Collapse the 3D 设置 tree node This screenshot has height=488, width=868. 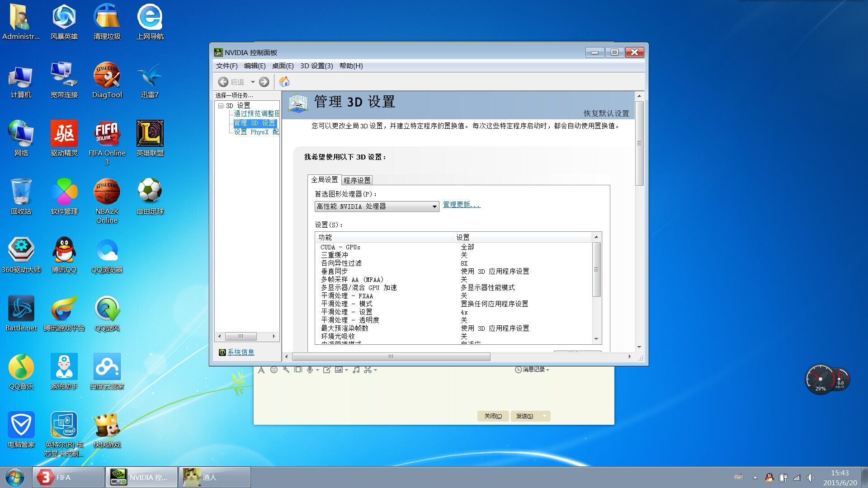coord(221,106)
